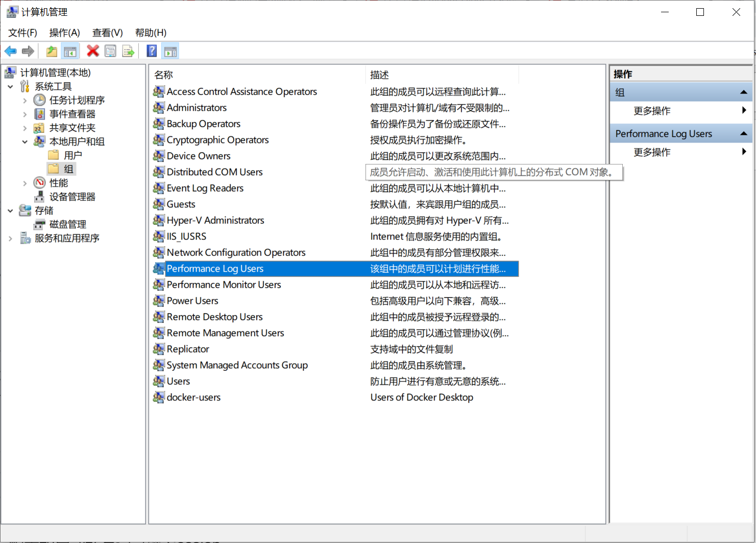Click the forward navigation arrow
The width and height of the screenshot is (756, 543).
click(28, 51)
